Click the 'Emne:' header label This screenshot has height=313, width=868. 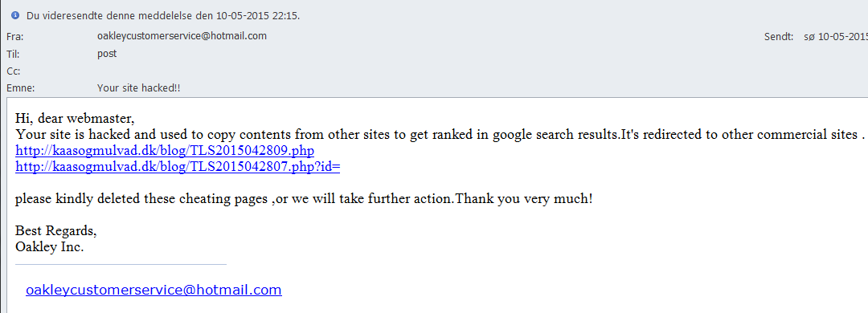click(x=21, y=88)
